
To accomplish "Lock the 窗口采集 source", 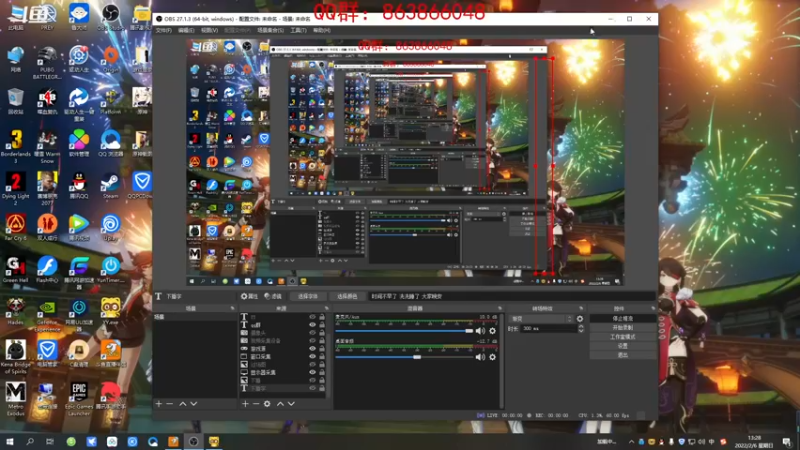I will click(322, 357).
